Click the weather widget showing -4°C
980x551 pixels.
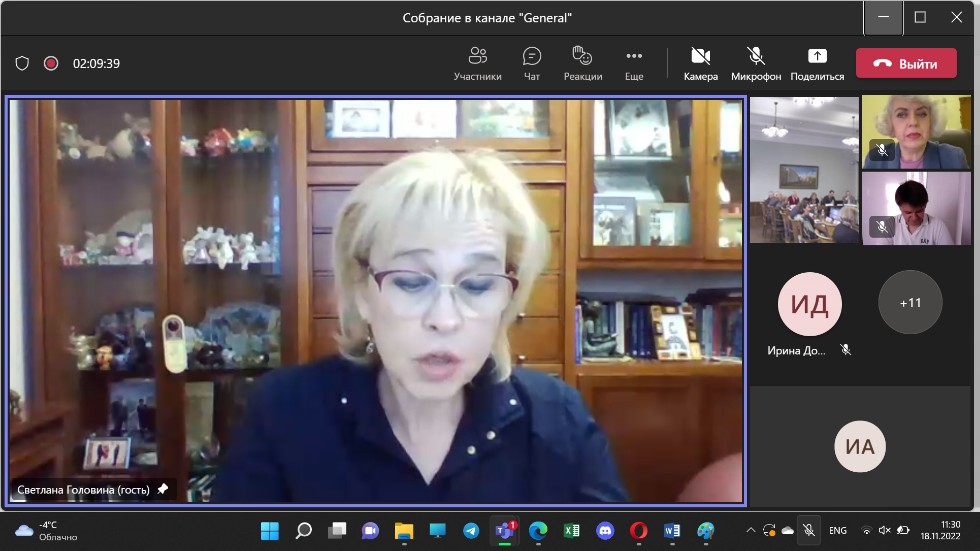(47, 530)
